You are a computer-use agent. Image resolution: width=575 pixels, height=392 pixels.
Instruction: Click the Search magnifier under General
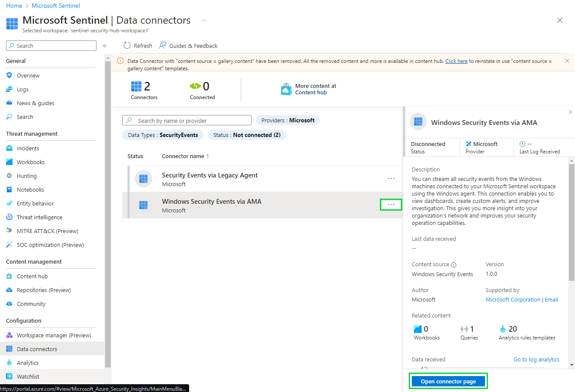click(9, 117)
